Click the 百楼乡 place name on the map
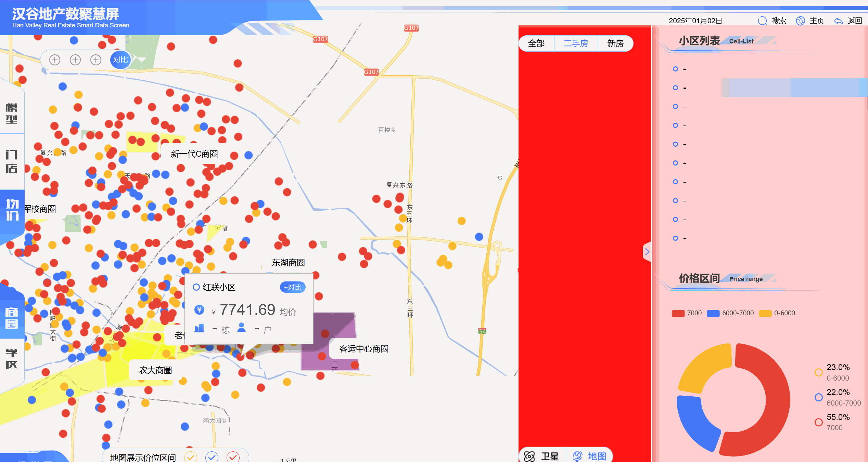Image resolution: width=868 pixels, height=462 pixels. (x=387, y=130)
